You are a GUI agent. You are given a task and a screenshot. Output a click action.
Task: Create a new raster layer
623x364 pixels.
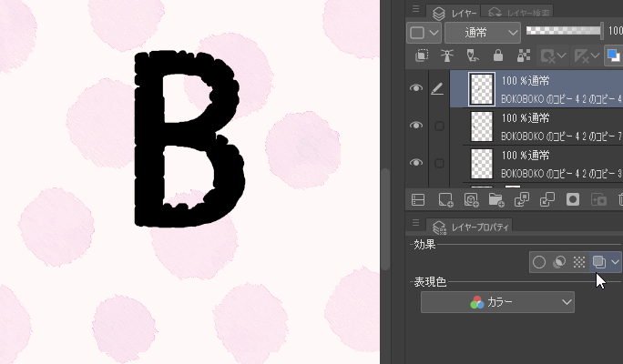tap(445, 199)
